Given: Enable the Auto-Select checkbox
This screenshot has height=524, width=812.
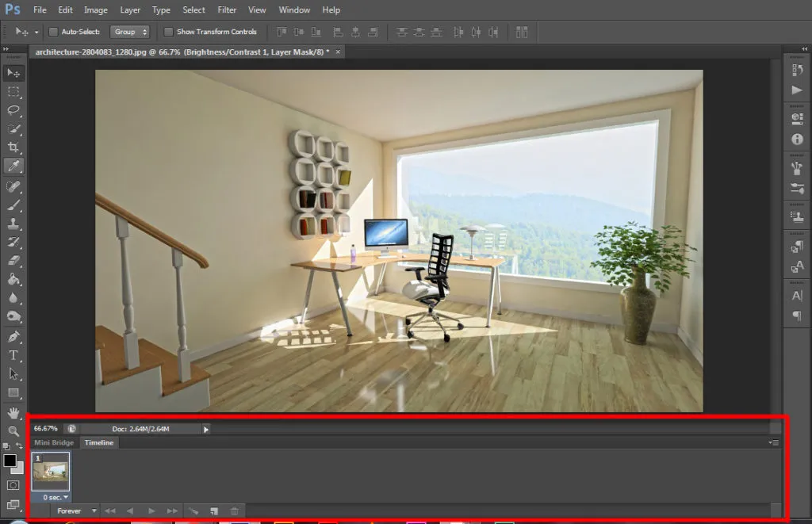Looking at the screenshot, I should [x=54, y=32].
